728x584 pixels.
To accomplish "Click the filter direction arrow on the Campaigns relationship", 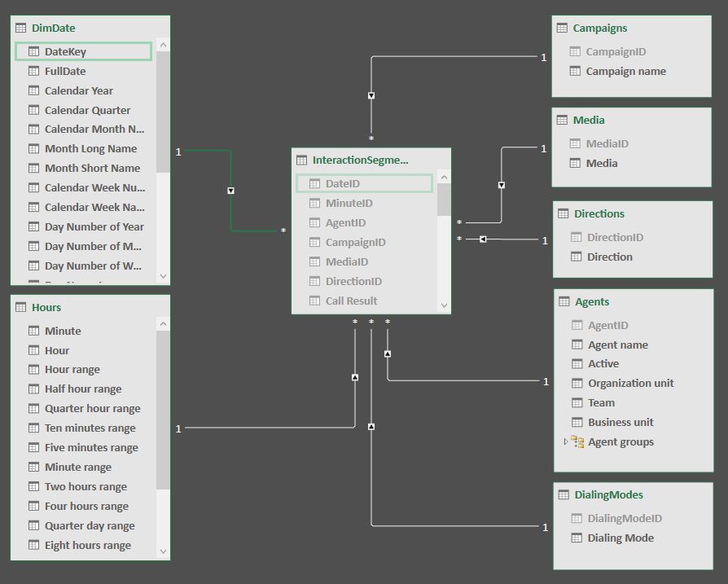I will point(371,95).
